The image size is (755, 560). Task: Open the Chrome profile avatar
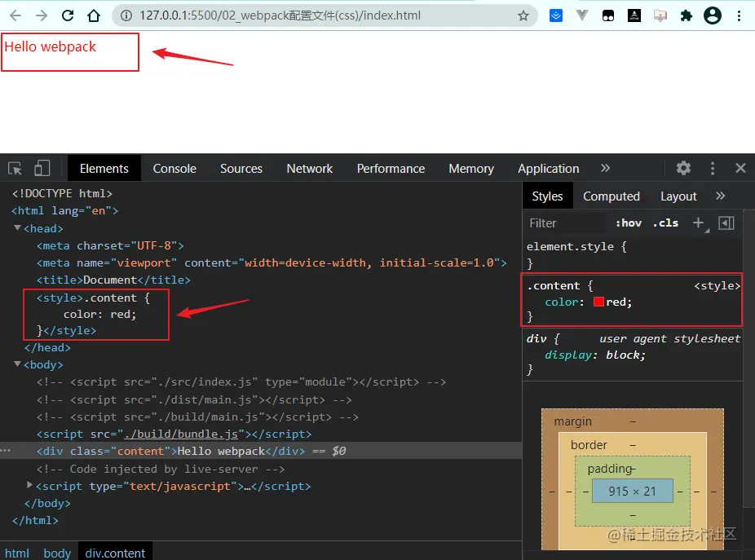713,15
